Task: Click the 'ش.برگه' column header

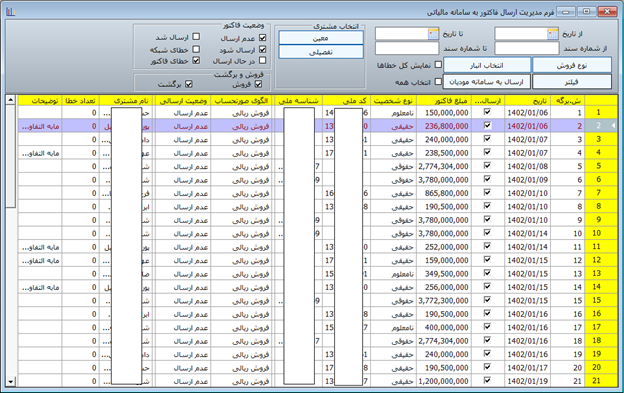Action: pos(568,101)
